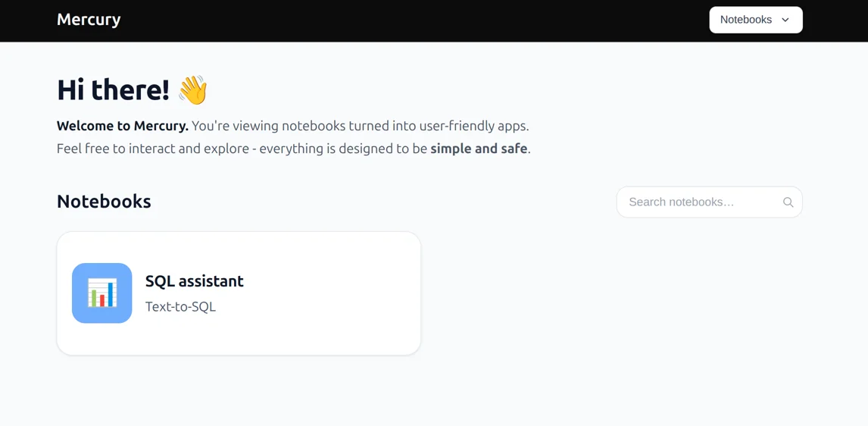Click the bold "Welcome to Mercury." text

(122, 126)
